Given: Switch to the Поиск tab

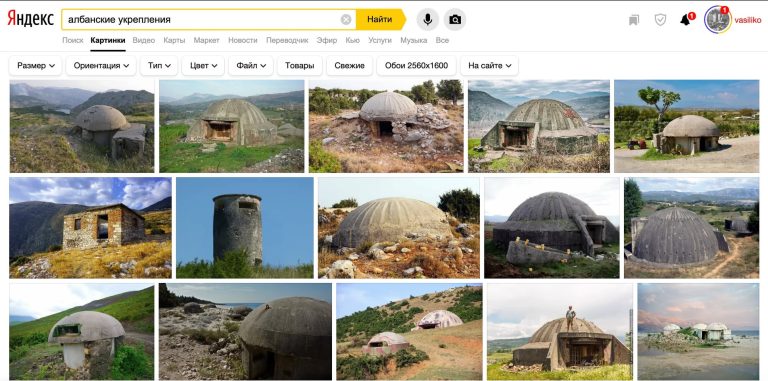Looking at the screenshot, I should [73, 41].
